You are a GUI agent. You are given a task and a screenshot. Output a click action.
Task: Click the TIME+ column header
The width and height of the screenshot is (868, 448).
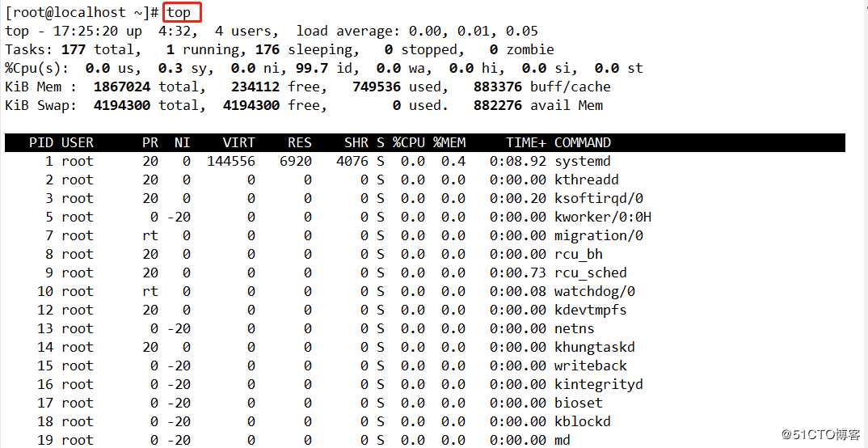pyautogui.click(x=526, y=142)
